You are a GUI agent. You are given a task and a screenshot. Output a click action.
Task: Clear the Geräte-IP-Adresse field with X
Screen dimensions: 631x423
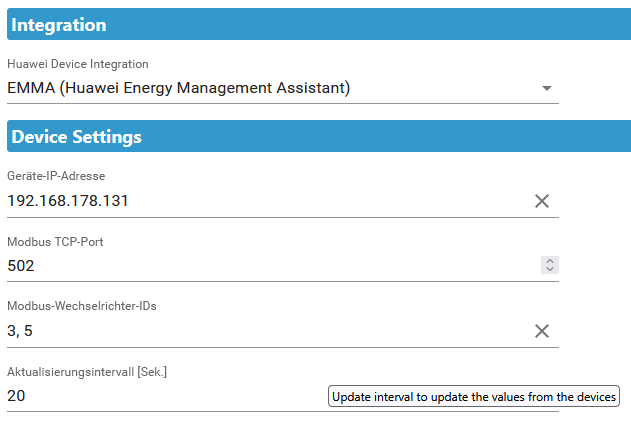(x=542, y=201)
